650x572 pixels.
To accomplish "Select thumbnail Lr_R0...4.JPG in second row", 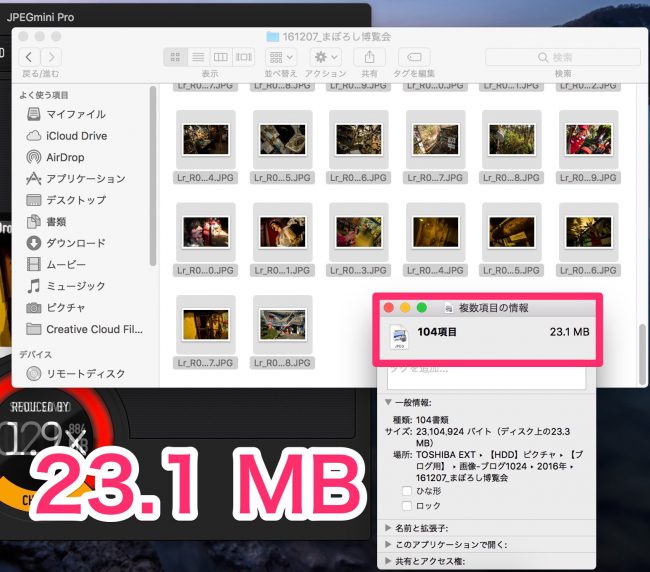I will (x=206, y=140).
